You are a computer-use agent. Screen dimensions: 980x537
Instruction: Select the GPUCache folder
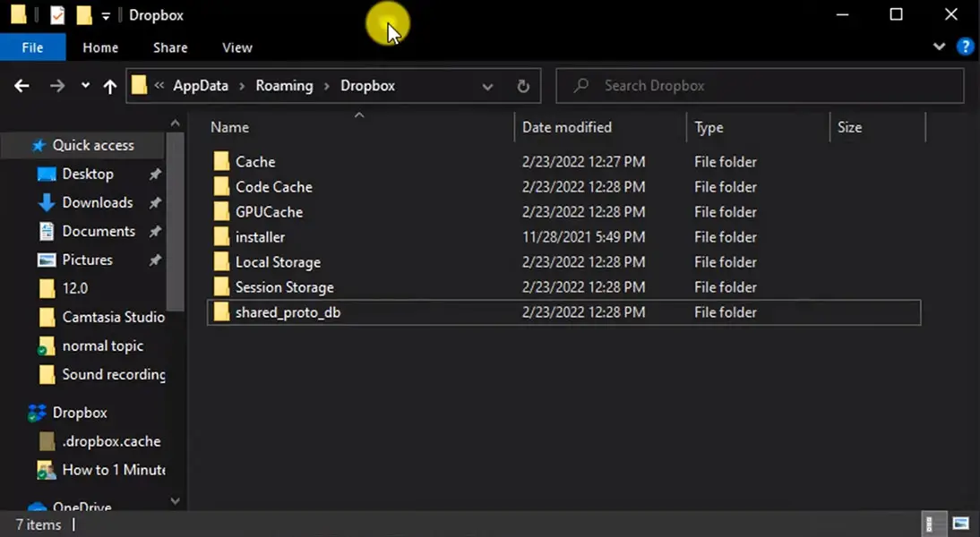click(269, 212)
